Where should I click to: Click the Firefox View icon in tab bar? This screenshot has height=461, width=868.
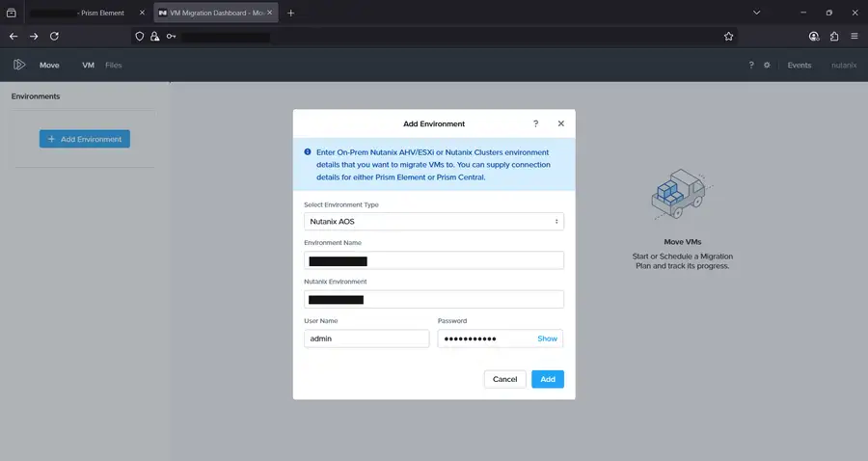(x=11, y=13)
